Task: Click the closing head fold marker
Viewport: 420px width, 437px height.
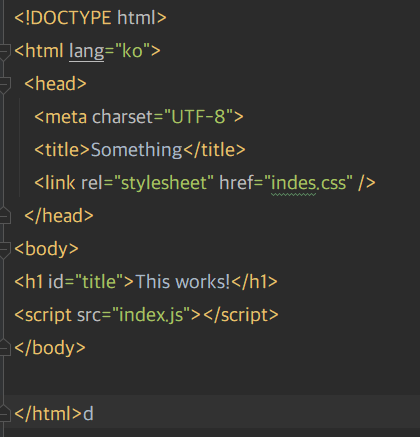Action: coord(4,216)
